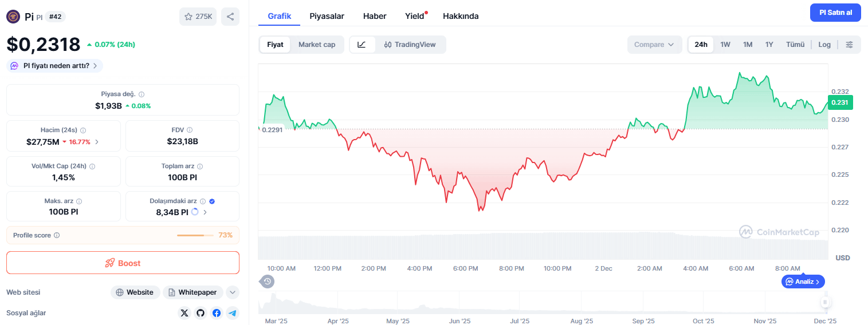
Task: Click the #42 rank badge
Action: 55,17
